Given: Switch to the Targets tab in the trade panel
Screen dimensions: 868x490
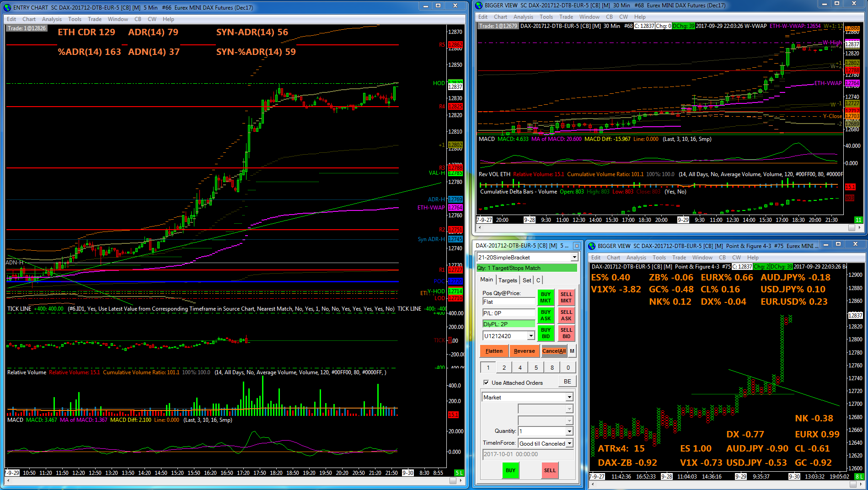Looking at the screenshot, I should coord(508,280).
